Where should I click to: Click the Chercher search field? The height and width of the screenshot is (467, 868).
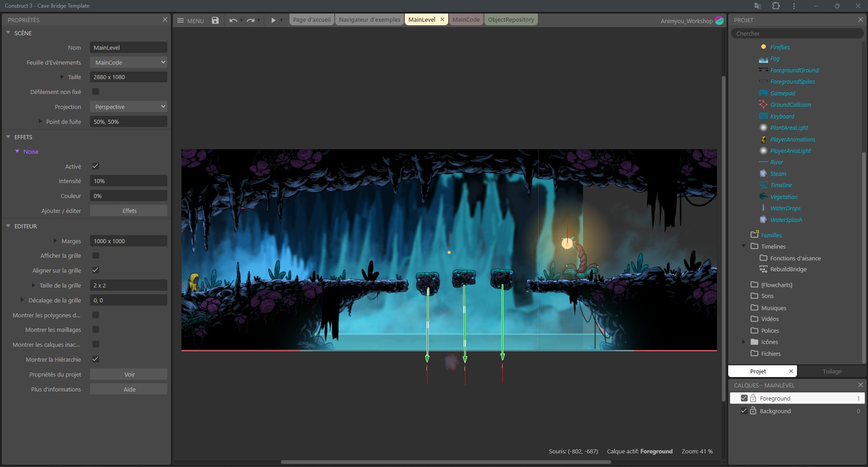coord(797,33)
